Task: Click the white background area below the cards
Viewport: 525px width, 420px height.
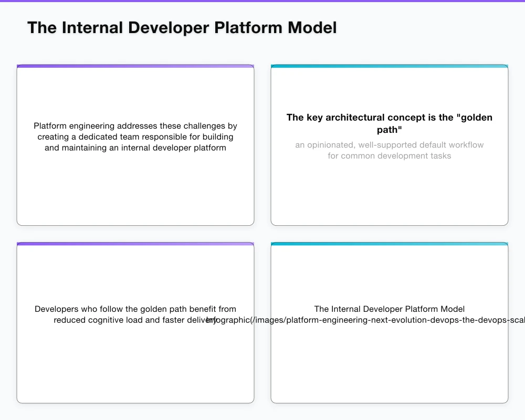Action: tap(262, 412)
